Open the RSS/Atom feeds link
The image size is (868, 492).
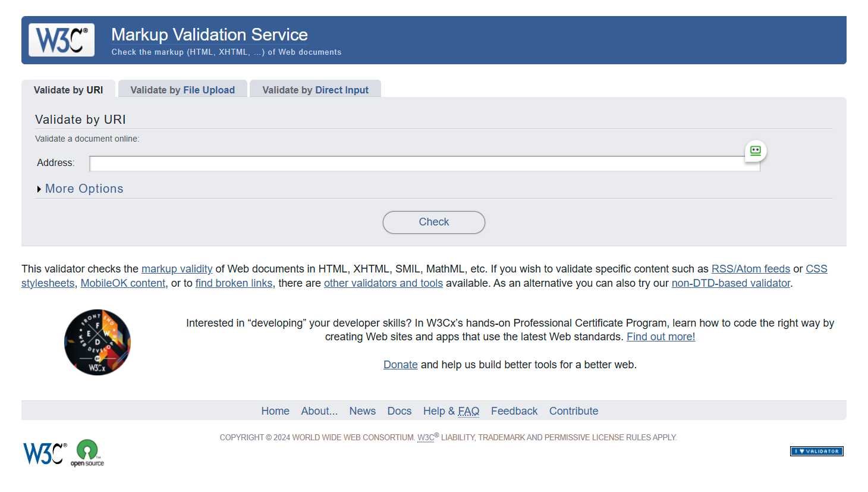[750, 269]
